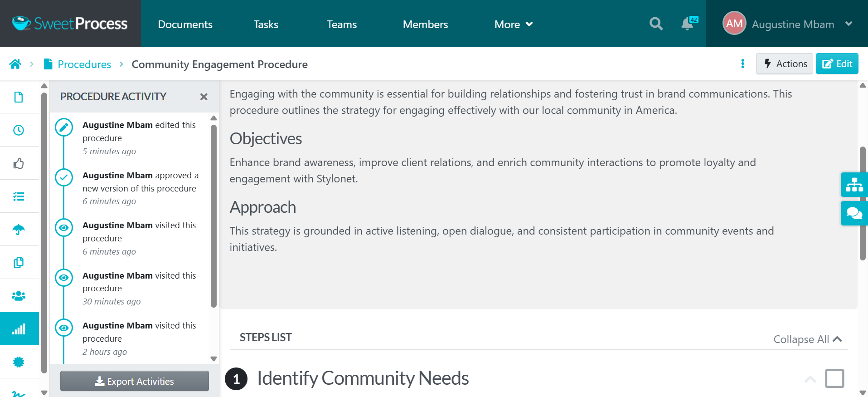Close the Procedure Activity panel
Image resolution: width=868 pixels, height=397 pixels.
click(x=204, y=97)
